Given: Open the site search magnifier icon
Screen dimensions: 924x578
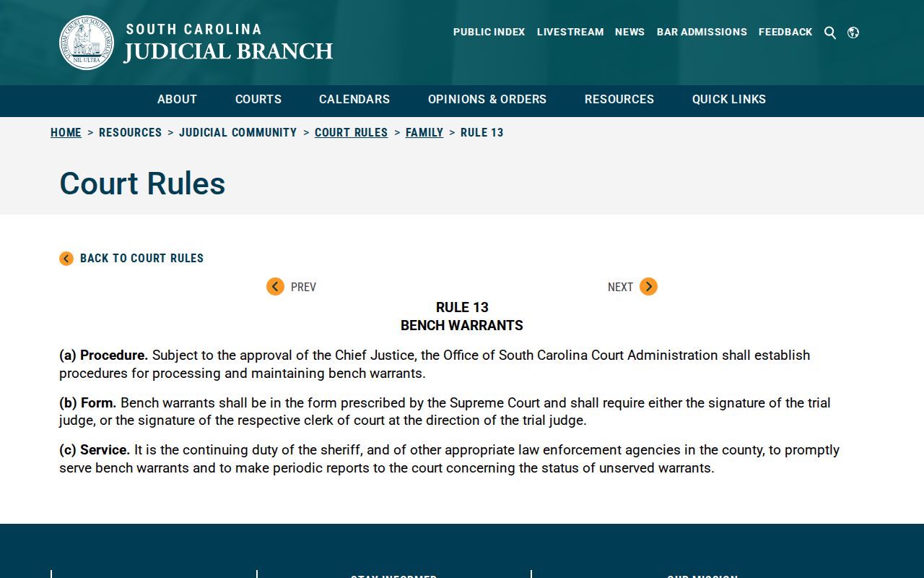Looking at the screenshot, I should (830, 33).
